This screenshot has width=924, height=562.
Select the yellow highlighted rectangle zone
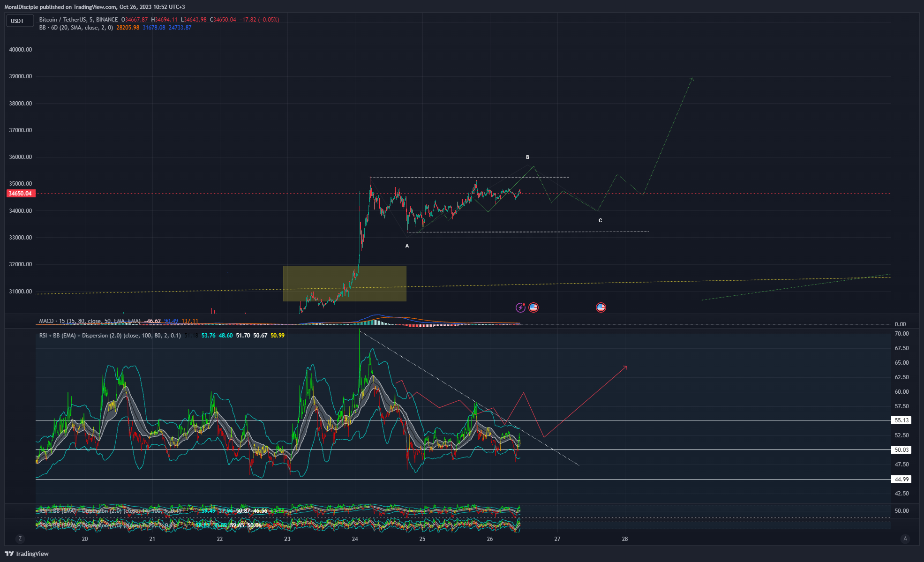point(345,284)
